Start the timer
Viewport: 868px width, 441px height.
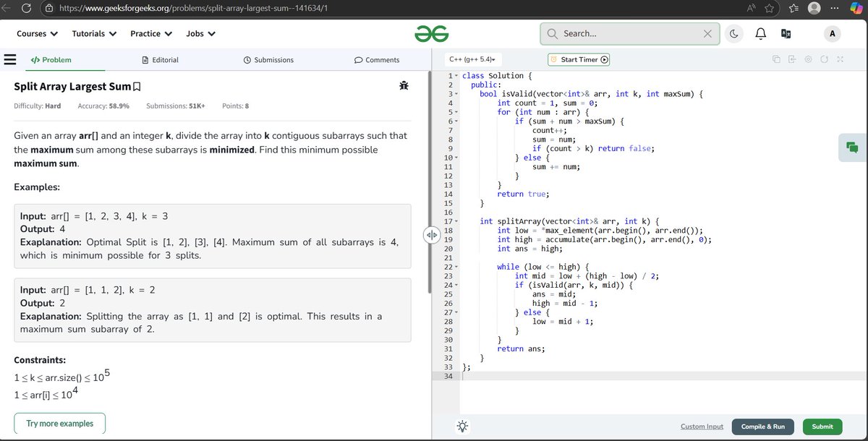click(579, 59)
